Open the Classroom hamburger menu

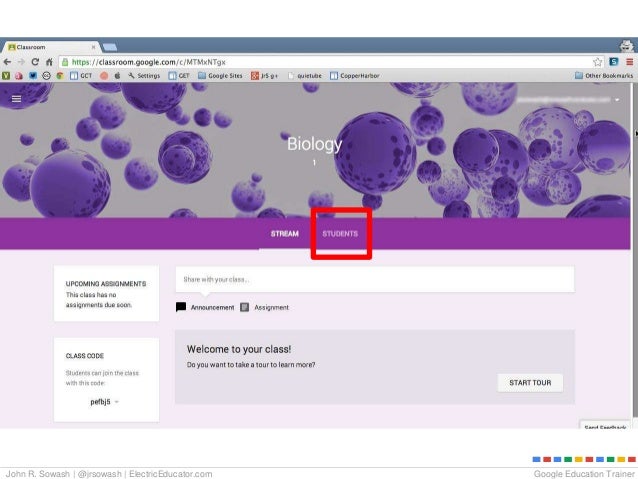tap(16, 99)
